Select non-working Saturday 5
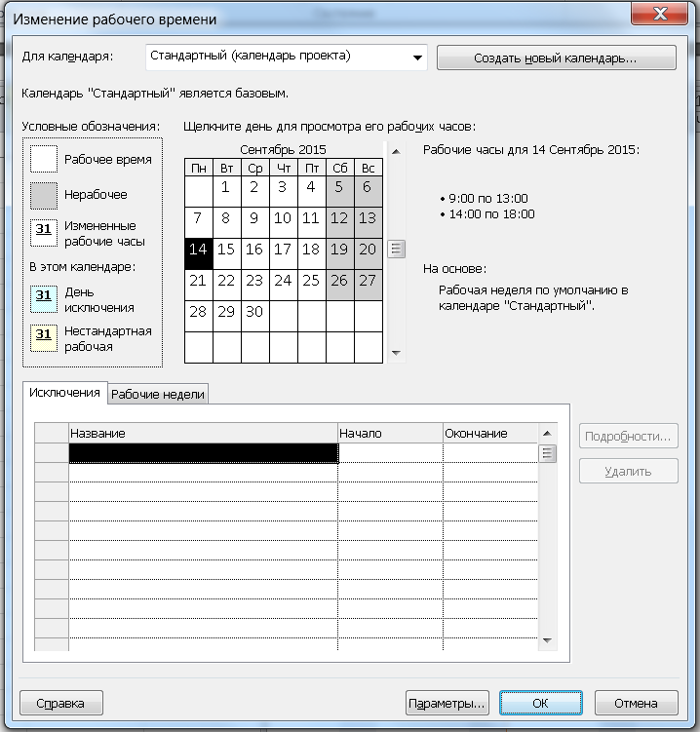The height and width of the screenshot is (732, 700). 340,191
